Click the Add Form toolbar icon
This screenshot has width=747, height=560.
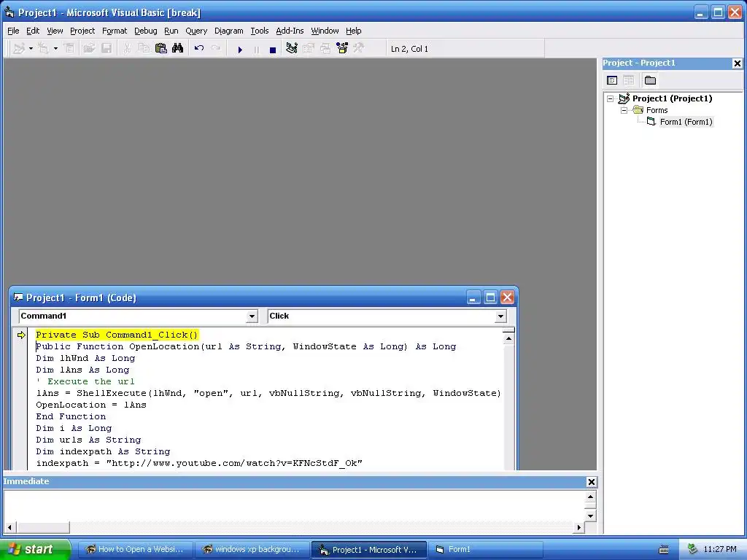click(x=44, y=49)
